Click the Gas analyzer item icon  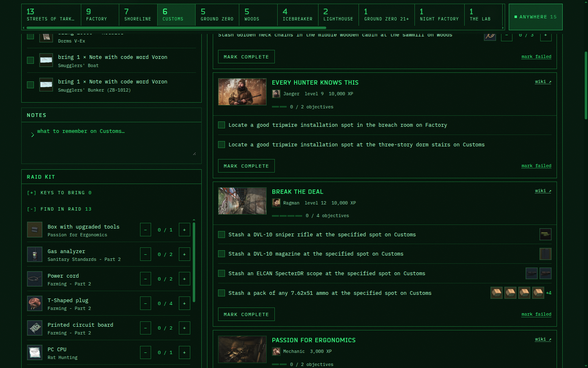click(x=35, y=254)
